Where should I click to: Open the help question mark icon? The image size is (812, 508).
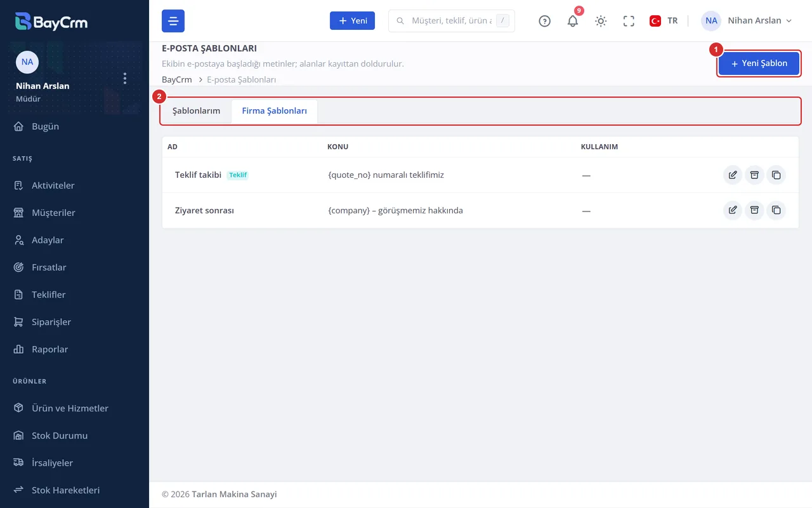pyautogui.click(x=544, y=21)
